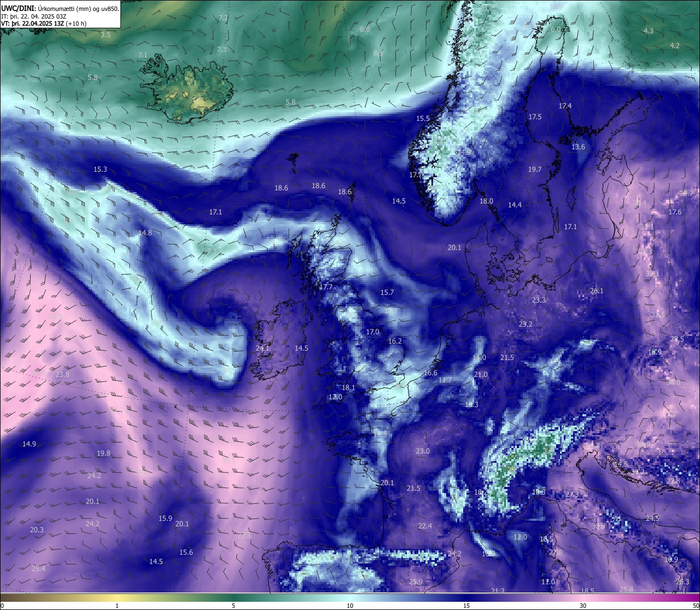
Task: Click the map value '4.3'
Action: pos(649,31)
